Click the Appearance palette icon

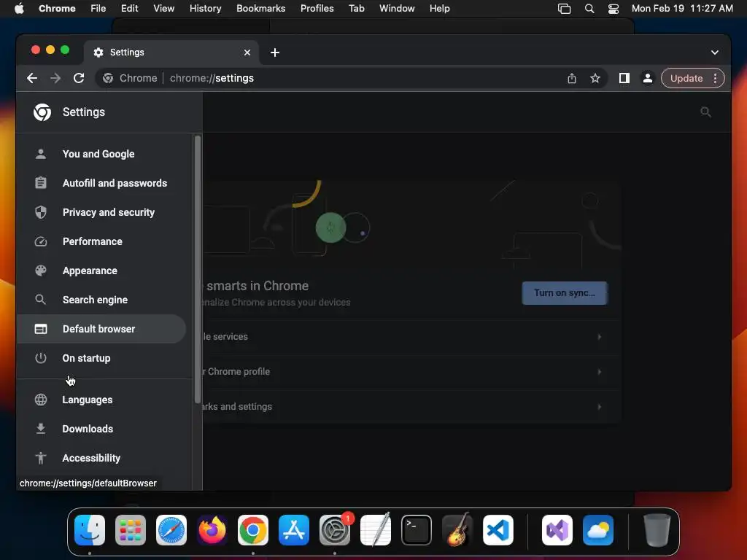[41, 271]
